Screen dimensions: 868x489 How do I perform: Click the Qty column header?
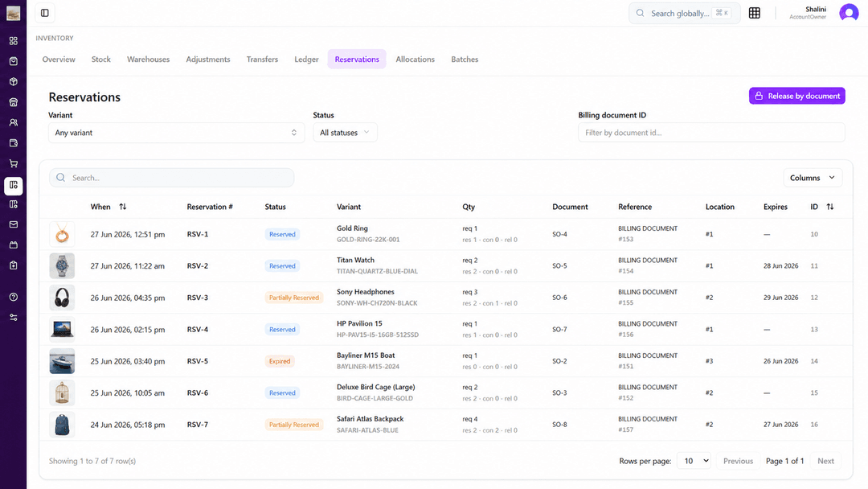pos(469,207)
